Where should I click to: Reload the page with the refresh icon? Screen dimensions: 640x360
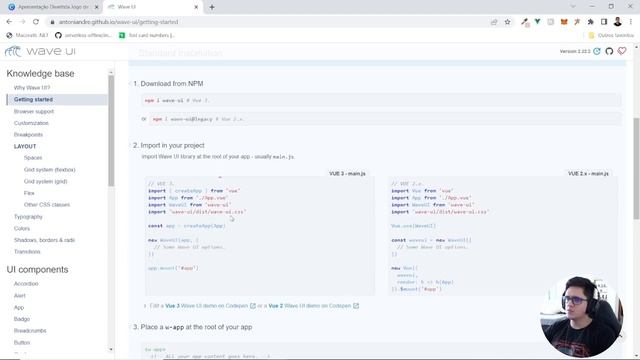36,22
